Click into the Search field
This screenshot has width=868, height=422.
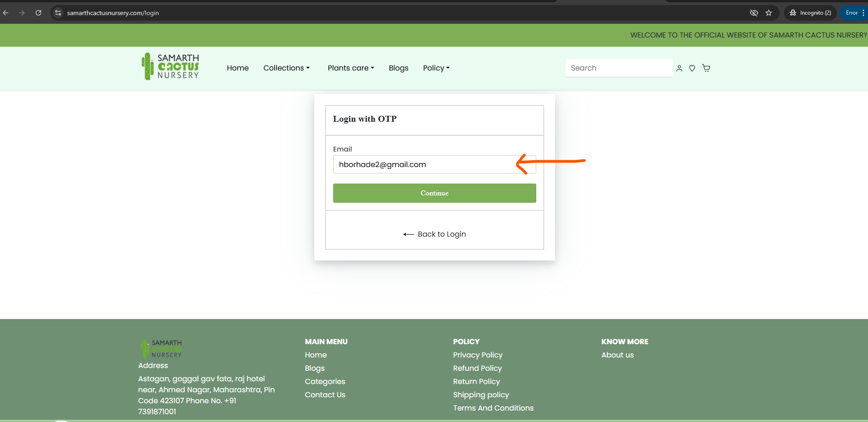point(619,68)
